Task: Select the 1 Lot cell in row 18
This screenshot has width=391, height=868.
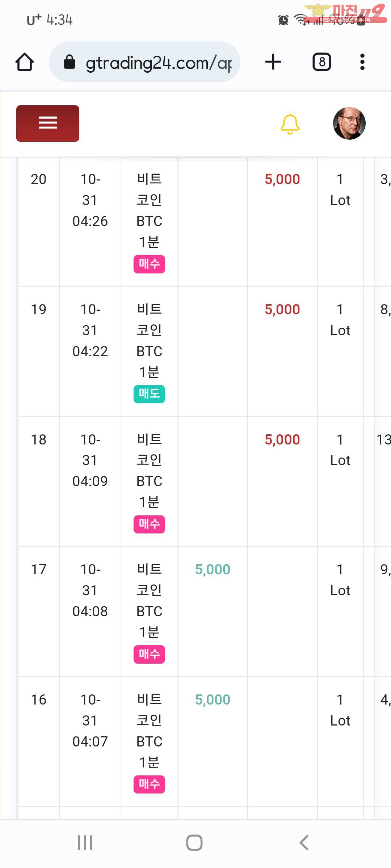Action: pos(340,450)
